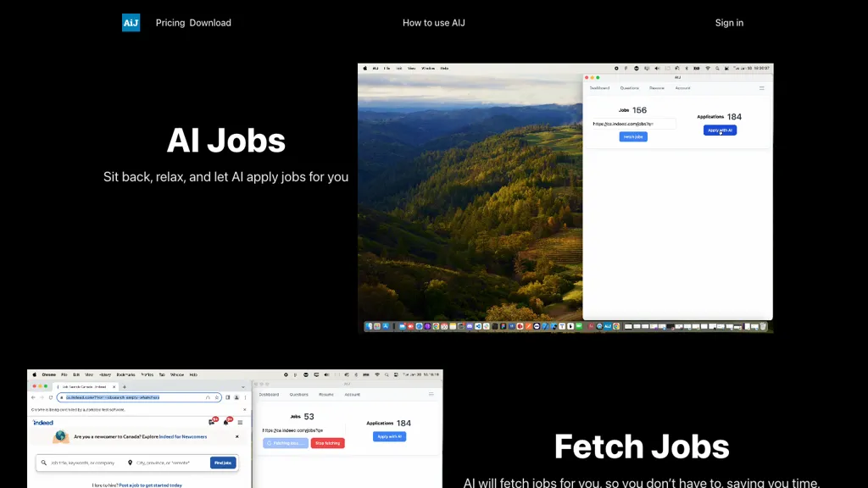Click the Fetching jobs progress indicator
The height and width of the screenshot is (488, 868).
pyautogui.click(x=286, y=443)
